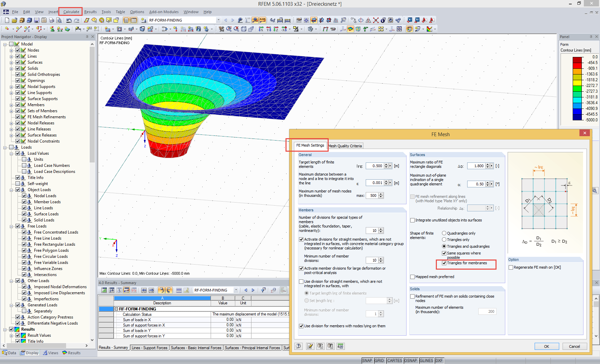Click the Undo arrow icon
The width and height of the screenshot is (600, 364).
69,20
